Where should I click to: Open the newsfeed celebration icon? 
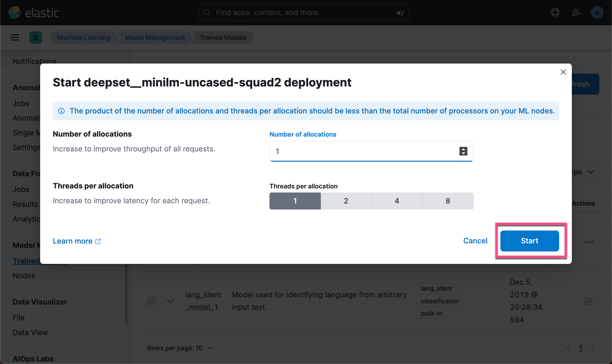coord(576,12)
